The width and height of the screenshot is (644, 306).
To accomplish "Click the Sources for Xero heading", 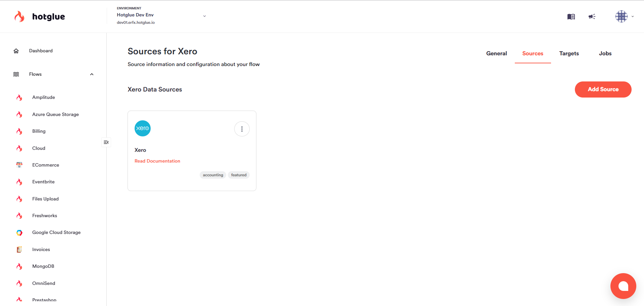I will tap(162, 52).
